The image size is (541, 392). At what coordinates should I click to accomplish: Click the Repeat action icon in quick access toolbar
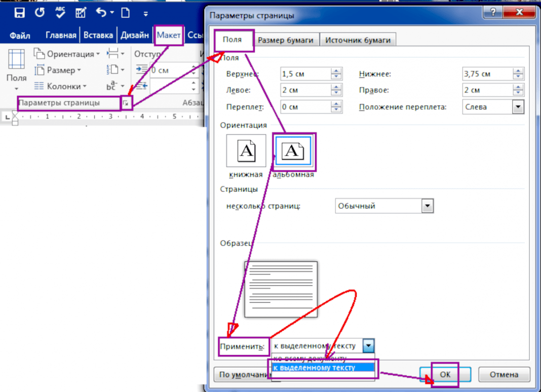pyautogui.click(x=40, y=13)
